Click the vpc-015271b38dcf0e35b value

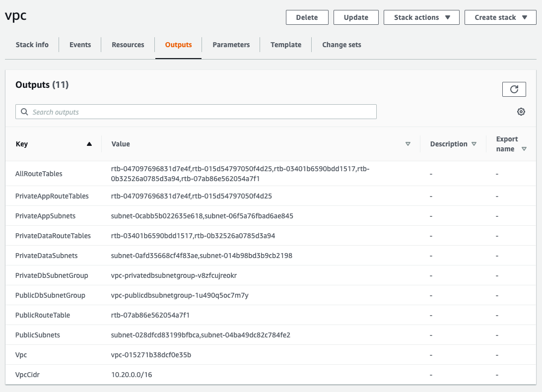click(x=151, y=355)
